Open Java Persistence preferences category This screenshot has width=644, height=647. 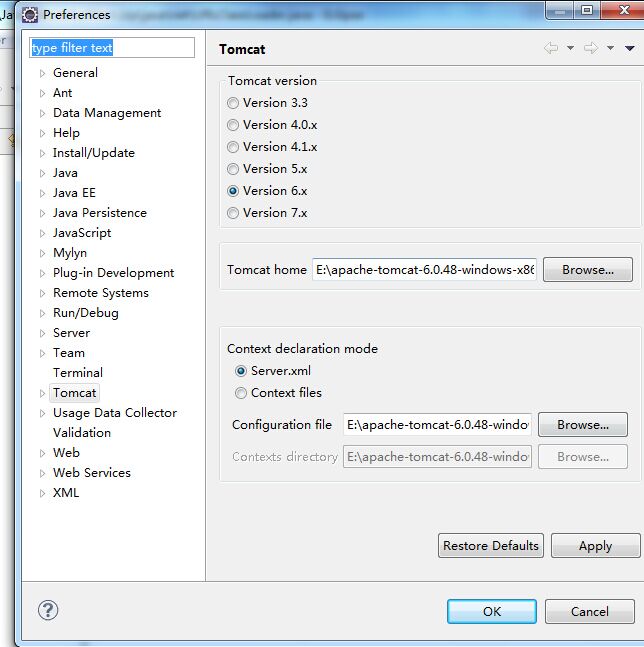coord(100,213)
